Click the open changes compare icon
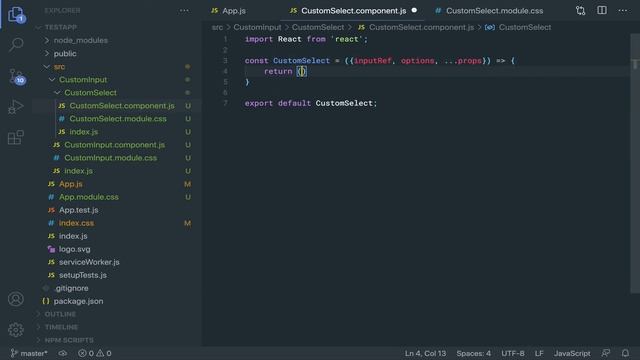This screenshot has height=360, width=640. point(580,11)
